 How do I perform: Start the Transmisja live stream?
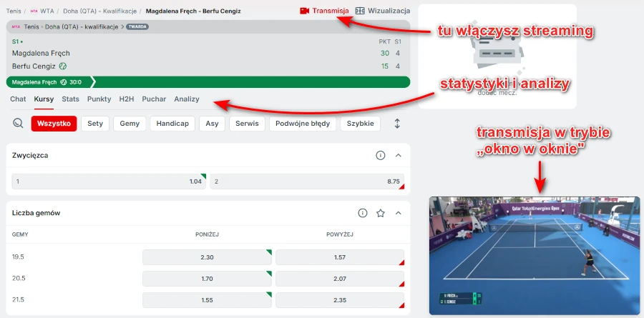click(324, 11)
